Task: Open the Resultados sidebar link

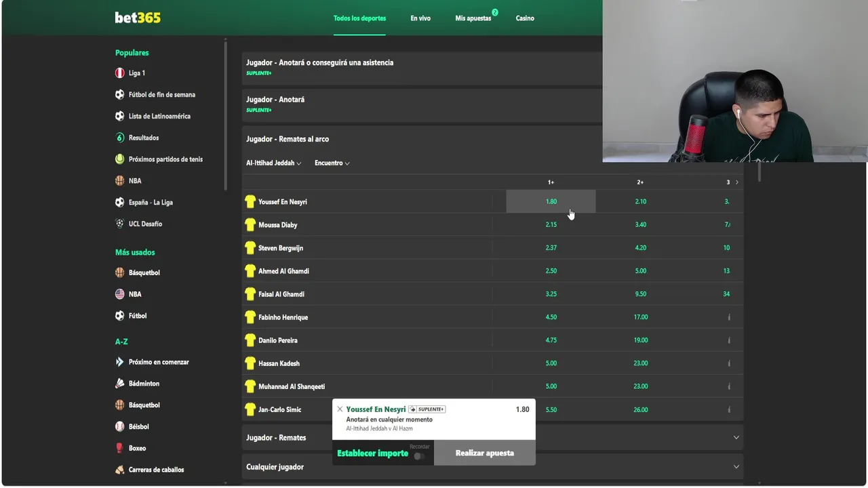Action: click(x=144, y=138)
